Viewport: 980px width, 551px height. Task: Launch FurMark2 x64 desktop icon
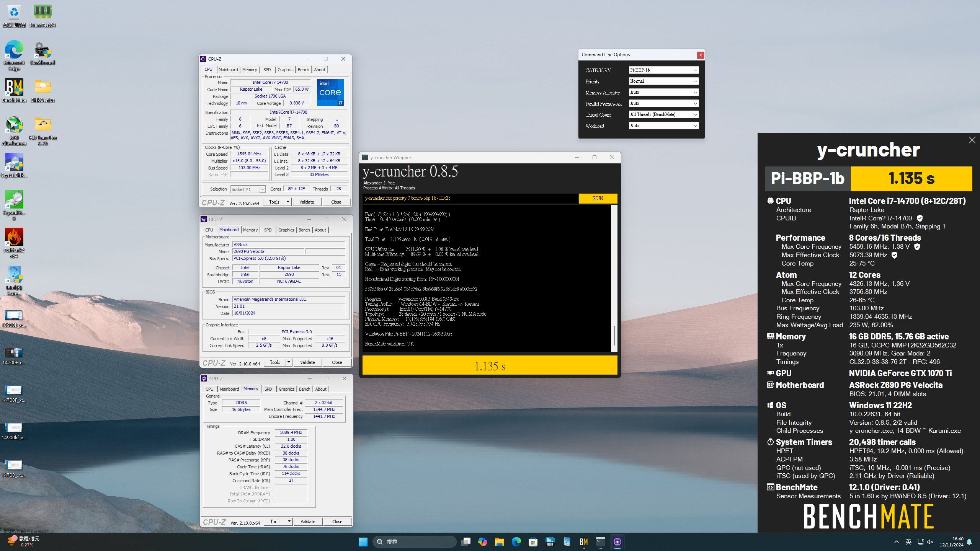[14, 243]
